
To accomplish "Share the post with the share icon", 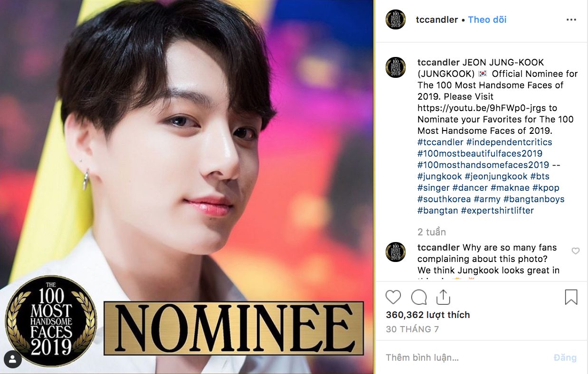I will point(443,297).
